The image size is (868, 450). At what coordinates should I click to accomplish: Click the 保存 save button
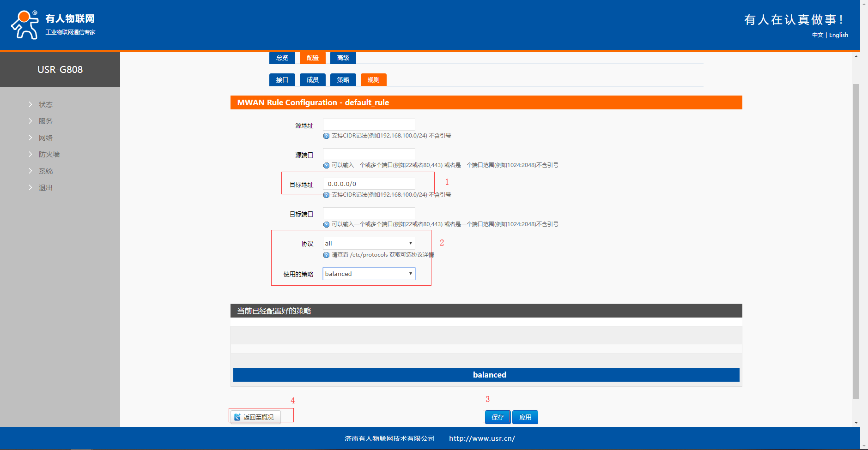(x=498, y=417)
